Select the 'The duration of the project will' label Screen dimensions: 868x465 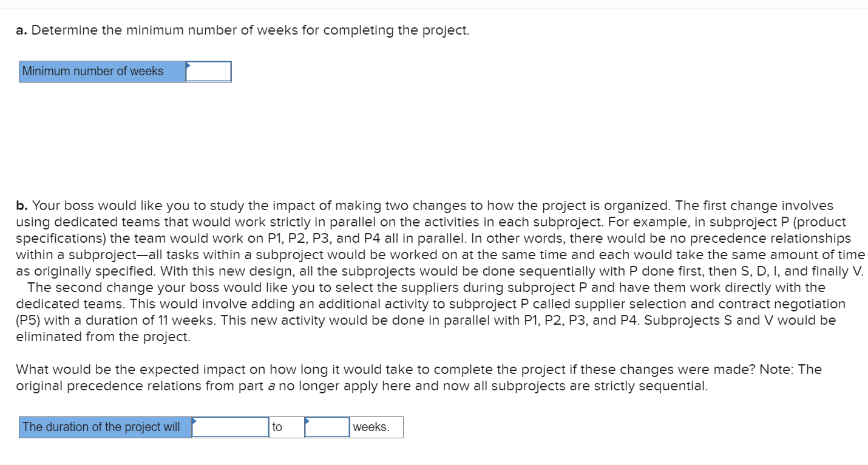pyautogui.click(x=103, y=427)
